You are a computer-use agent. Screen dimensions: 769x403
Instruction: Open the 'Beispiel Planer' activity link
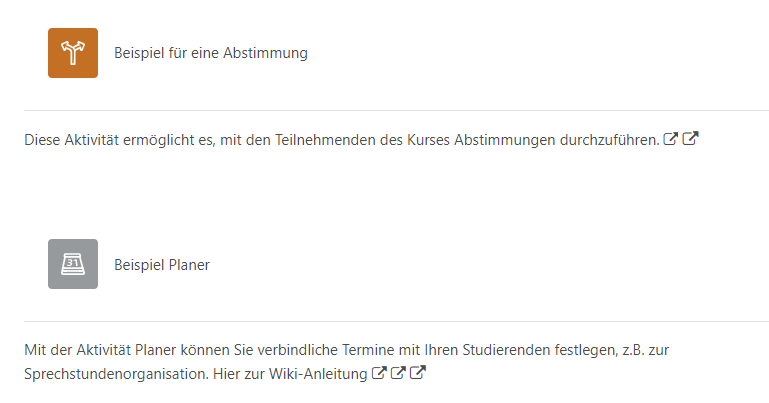pyautogui.click(x=162, y=265)
